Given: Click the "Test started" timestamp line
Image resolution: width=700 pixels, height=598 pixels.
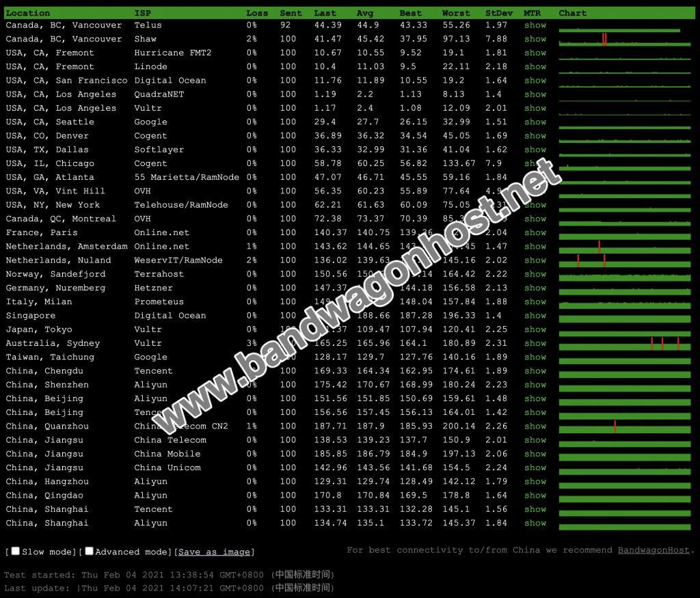Looking at the screenshot, I should coord(170,575).
